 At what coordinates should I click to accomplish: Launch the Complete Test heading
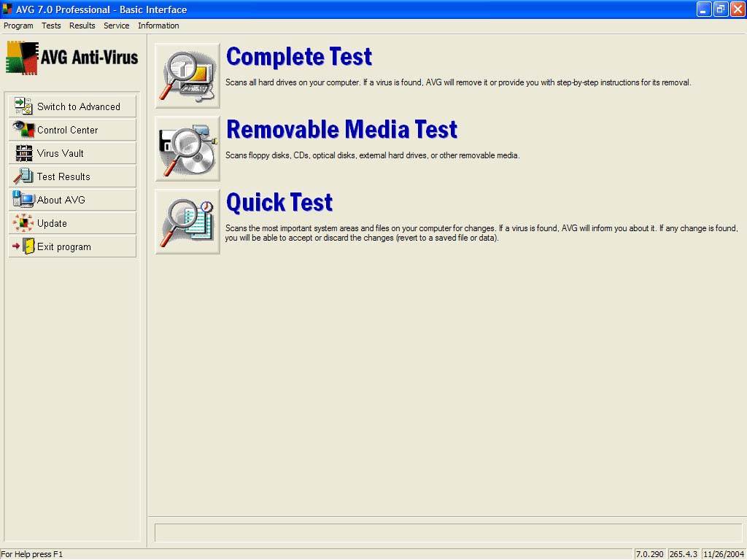click(299, 57)
